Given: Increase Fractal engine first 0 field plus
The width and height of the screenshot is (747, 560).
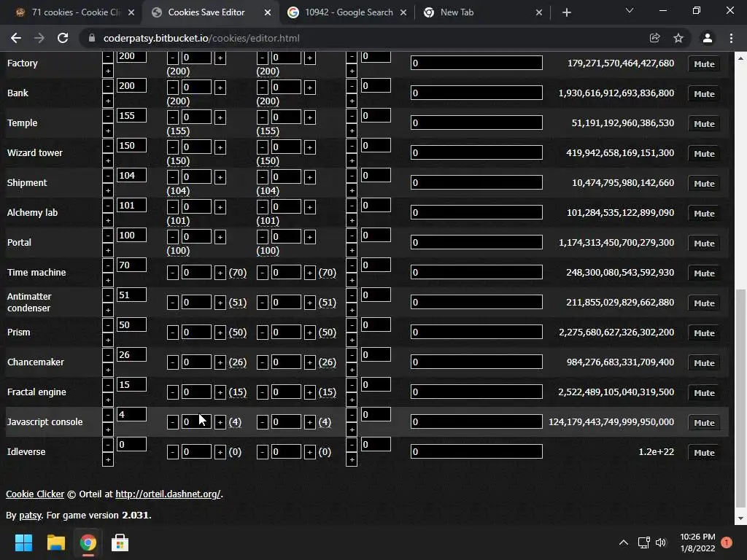Looking at the screenshot, I should coord(220,392).
